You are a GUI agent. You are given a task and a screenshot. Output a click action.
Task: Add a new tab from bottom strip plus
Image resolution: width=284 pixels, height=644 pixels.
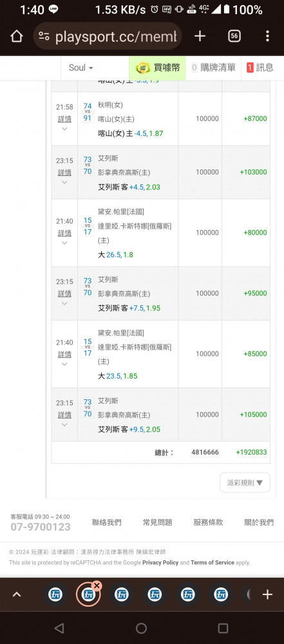tap(267, 594)
